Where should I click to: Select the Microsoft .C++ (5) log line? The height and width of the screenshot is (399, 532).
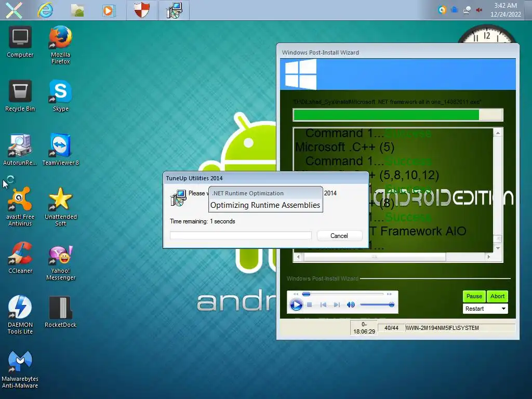(x=344, y=147)
